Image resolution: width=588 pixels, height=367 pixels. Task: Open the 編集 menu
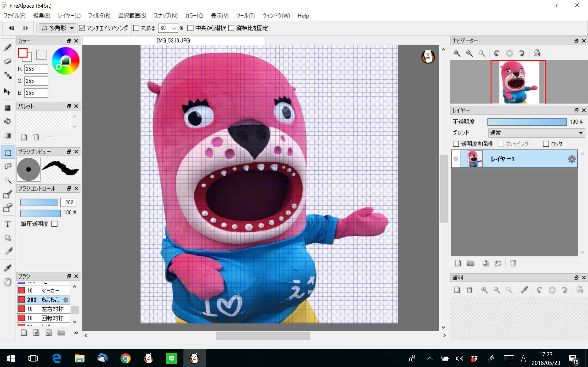[x=42, y=16]
